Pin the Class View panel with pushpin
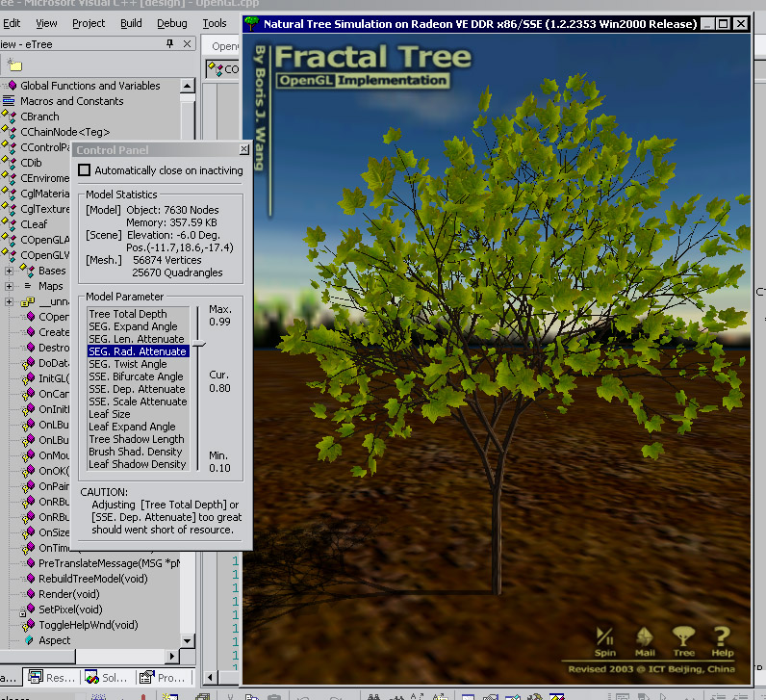766x700 pixels. click(x=170, y=44)
